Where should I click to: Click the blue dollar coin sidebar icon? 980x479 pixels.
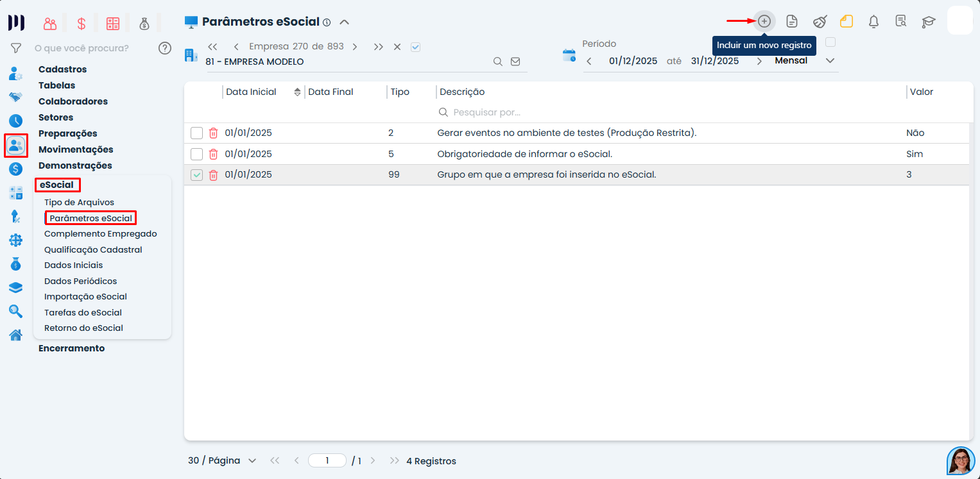(x=15, y=169)
